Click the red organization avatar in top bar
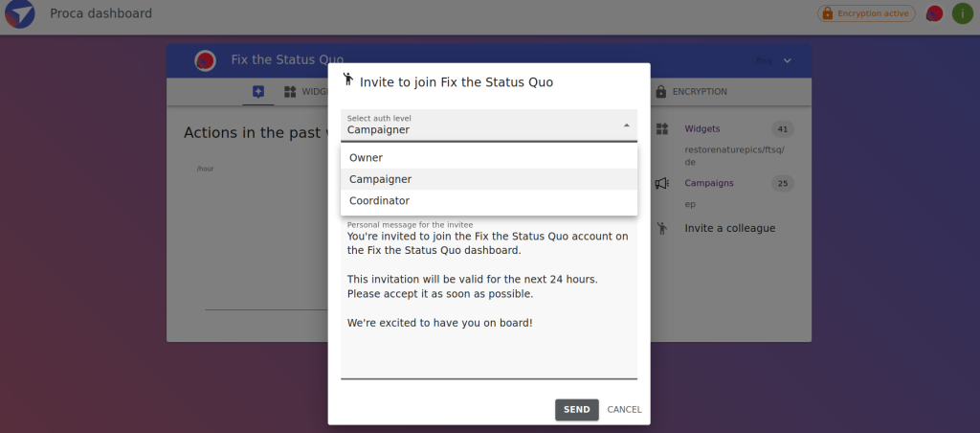 pos(934,13)
